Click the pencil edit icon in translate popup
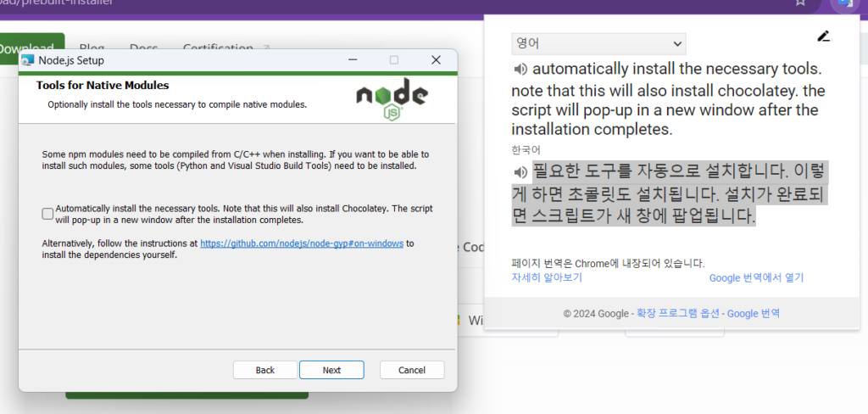Screen dimensions: 868x414 (824, 36)
